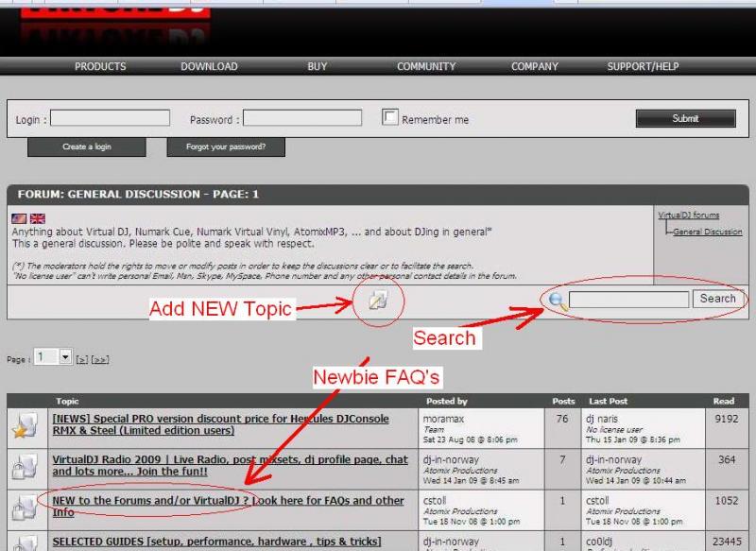Click last poster co0ldj
The width and height of the screenshot is (756, 551).
pos(599,542)
